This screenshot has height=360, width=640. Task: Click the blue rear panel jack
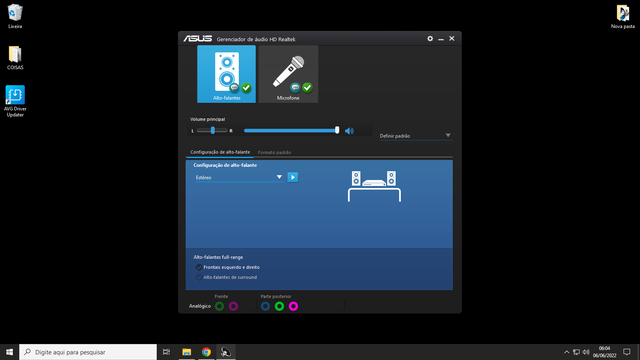click(265, 306)
